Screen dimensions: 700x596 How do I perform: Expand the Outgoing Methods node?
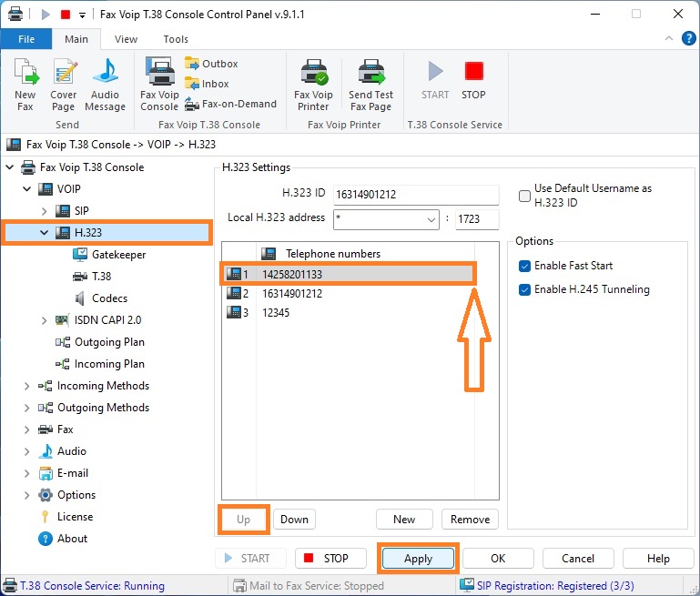[26, 408]
